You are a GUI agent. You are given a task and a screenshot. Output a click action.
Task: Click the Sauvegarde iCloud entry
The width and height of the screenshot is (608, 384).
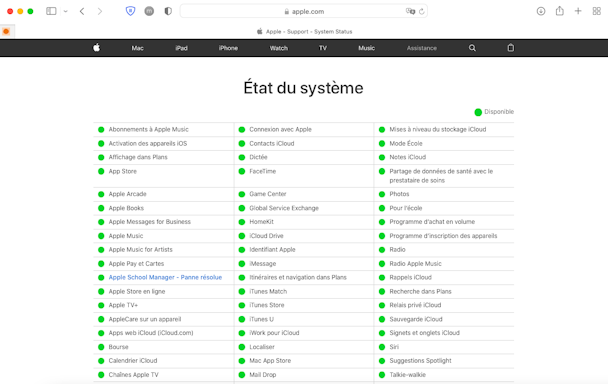tap(416, 319)
